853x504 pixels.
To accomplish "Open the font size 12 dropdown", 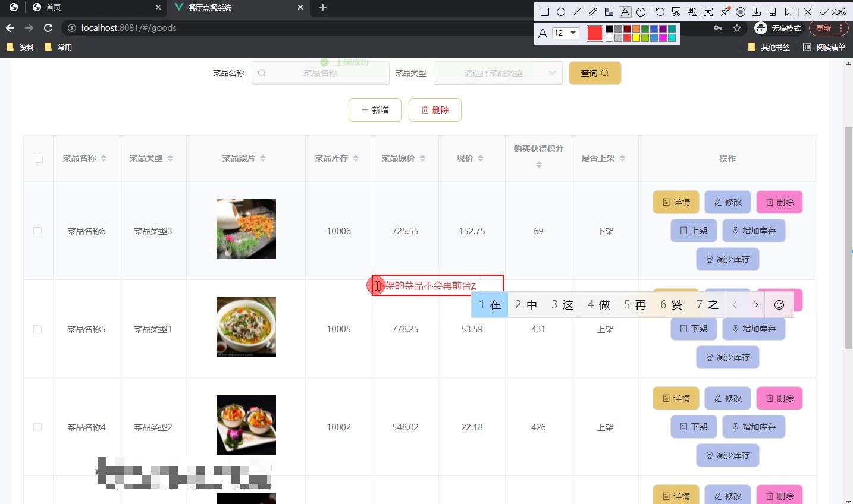I will click(565, 33).
